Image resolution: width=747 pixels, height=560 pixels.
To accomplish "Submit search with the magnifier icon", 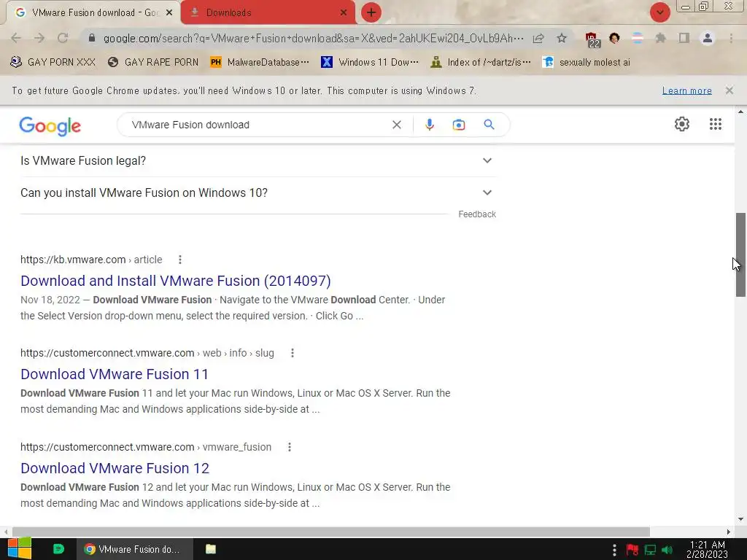I will pyautogui.click(x=489, y=125).
